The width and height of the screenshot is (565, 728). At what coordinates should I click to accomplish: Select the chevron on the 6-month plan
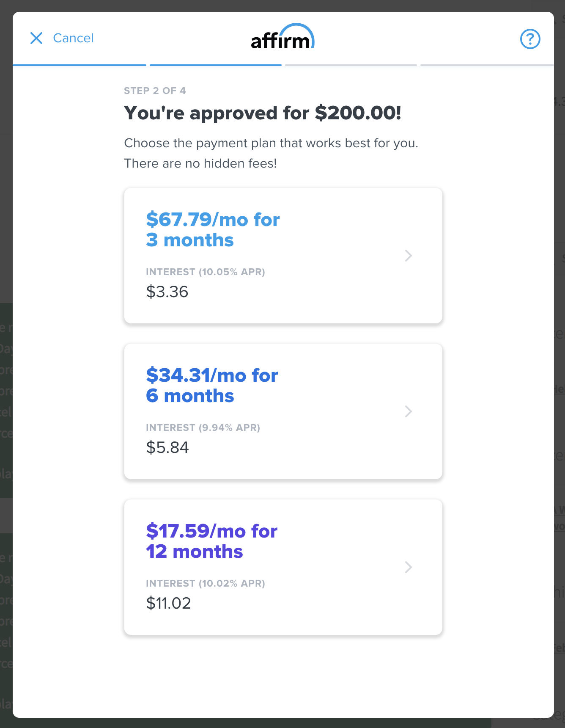[x=408, y=411]
